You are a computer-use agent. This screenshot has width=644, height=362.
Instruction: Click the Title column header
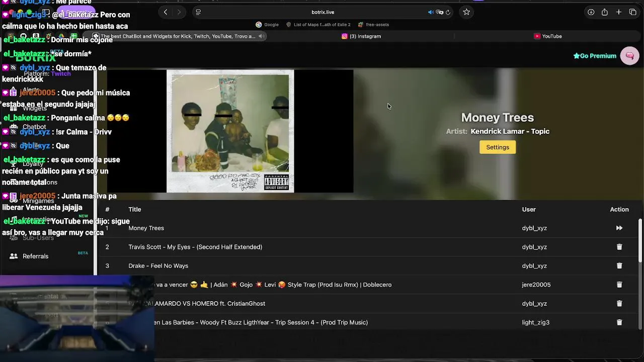(135, 210)
